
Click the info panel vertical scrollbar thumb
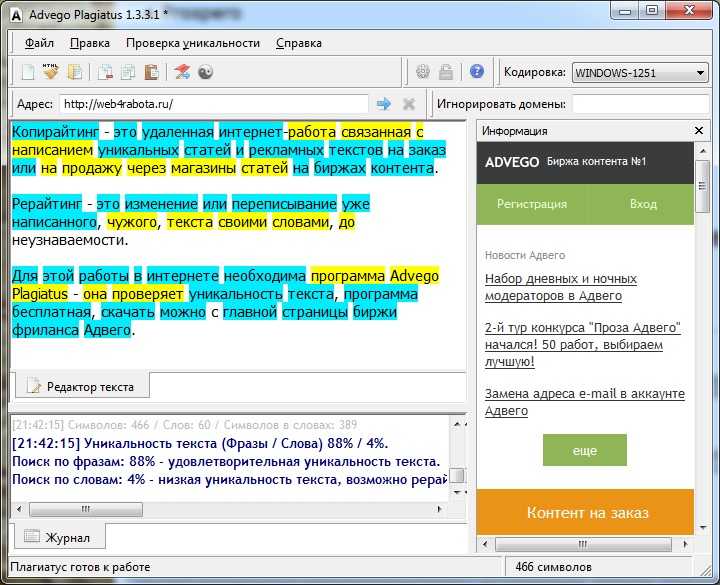pos(702,186)
